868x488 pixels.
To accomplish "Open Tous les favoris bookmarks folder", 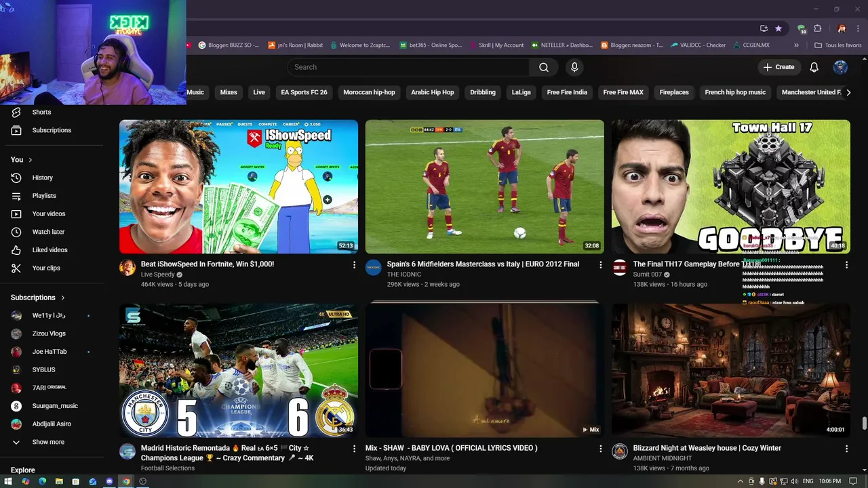I will pos(838,45).
